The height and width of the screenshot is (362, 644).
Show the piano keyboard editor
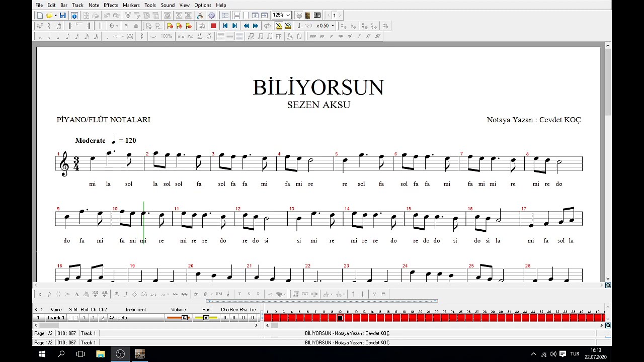317,16
